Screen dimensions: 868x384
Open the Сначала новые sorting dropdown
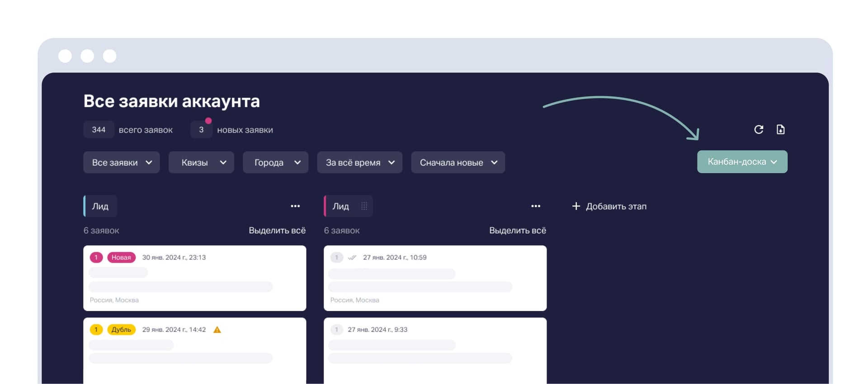coord(458,162)
